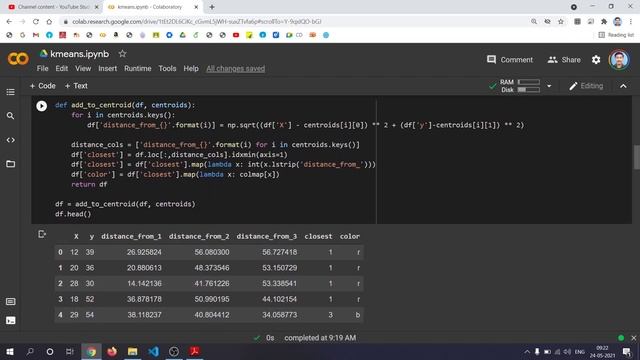The width and height of the screenshot is (640, 360).
Task: Open the Google account avatar
Action: pyautogui.click(x=619, y=60)
